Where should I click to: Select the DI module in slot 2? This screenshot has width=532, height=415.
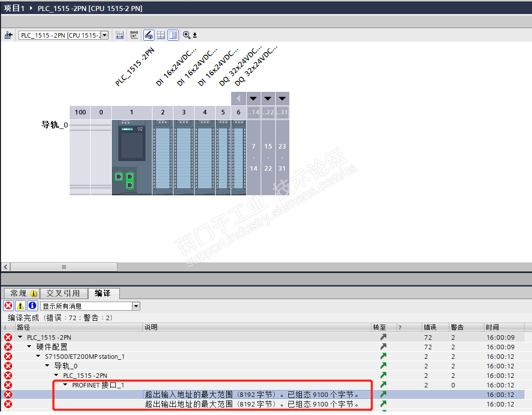163,157
